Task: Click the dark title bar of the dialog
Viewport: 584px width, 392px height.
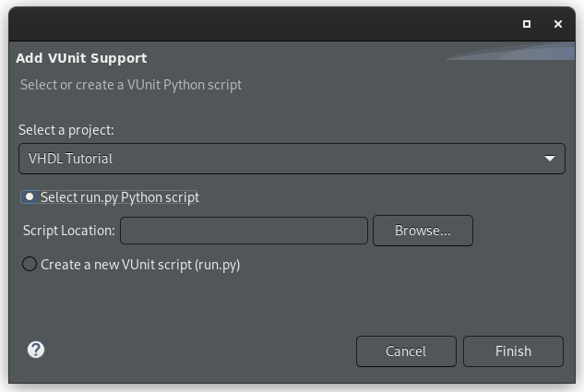Action: 261,24
